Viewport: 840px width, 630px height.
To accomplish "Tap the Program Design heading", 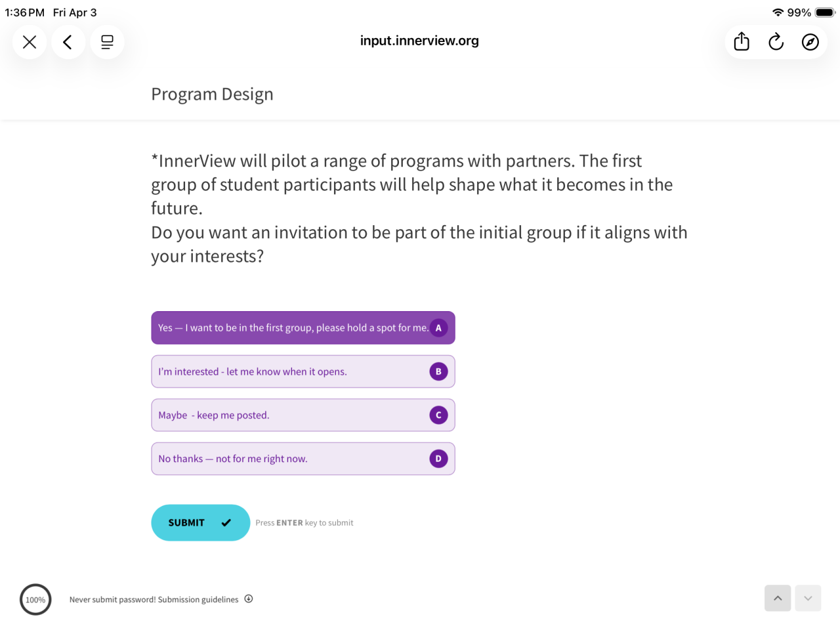I will [212, 94].
